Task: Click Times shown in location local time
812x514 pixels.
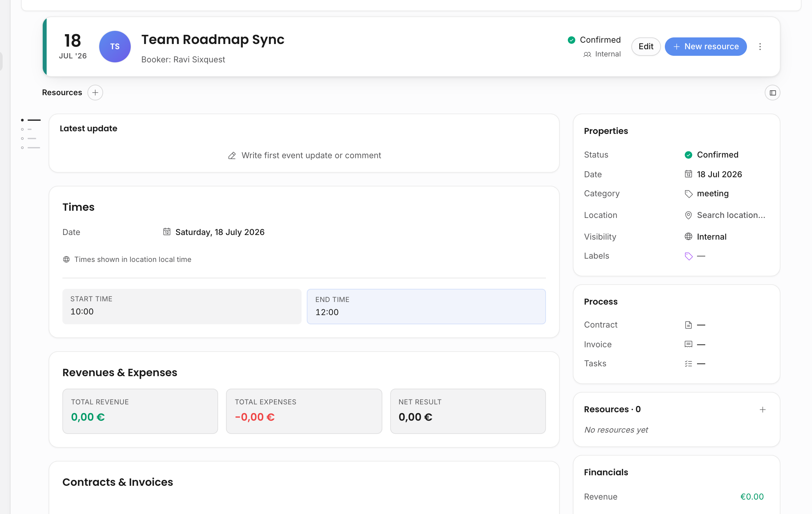Action: pyautogui.click(x=132, y=259)
